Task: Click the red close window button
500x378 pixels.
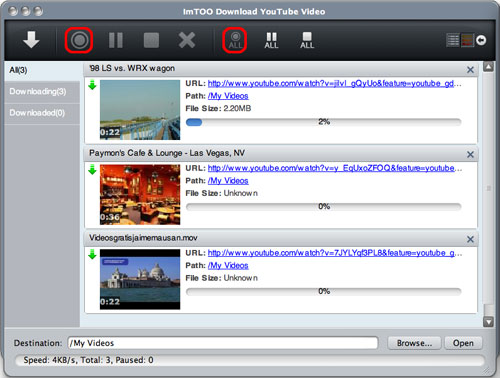Action: (13, 11)
